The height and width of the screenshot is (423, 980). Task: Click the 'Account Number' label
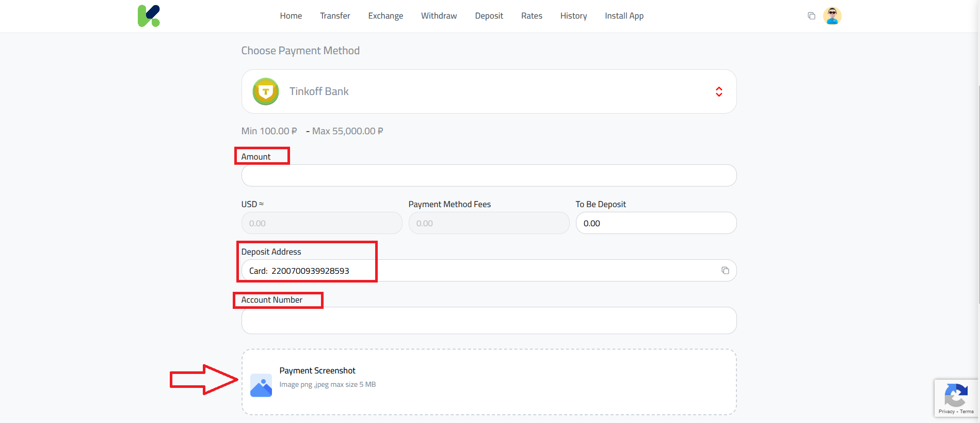(x=272, y=300)
